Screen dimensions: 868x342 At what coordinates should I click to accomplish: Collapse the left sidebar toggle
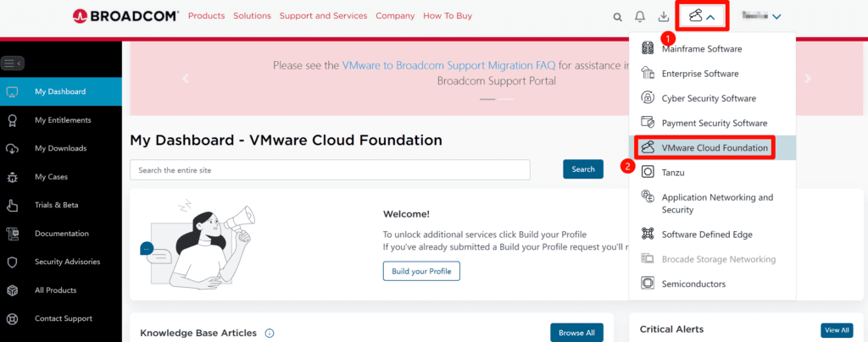13,63
